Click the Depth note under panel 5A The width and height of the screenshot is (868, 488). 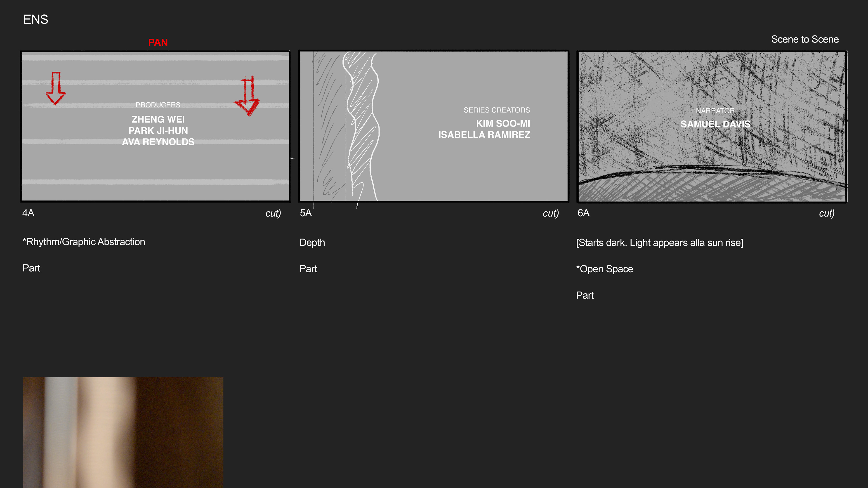click(x=312, y=243)
